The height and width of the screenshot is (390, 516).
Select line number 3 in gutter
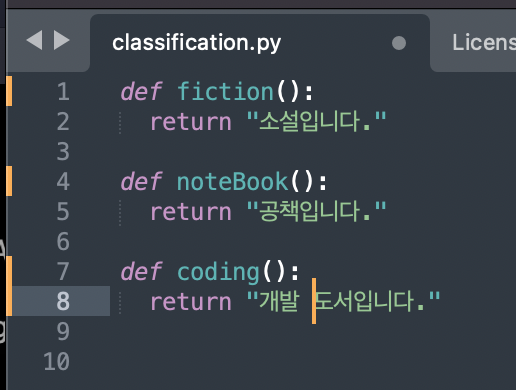pos(63,151)
